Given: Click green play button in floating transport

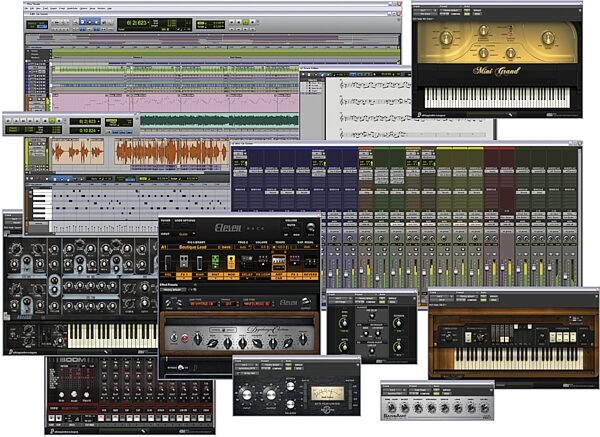Looking at the screenshot, I should tap(52, 120).
